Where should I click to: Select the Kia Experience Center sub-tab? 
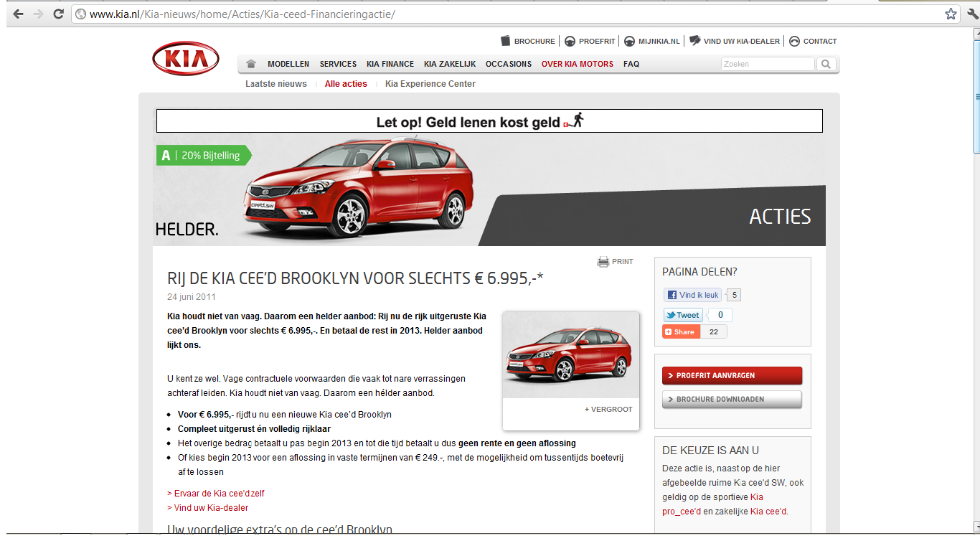[x=430, y=84]
